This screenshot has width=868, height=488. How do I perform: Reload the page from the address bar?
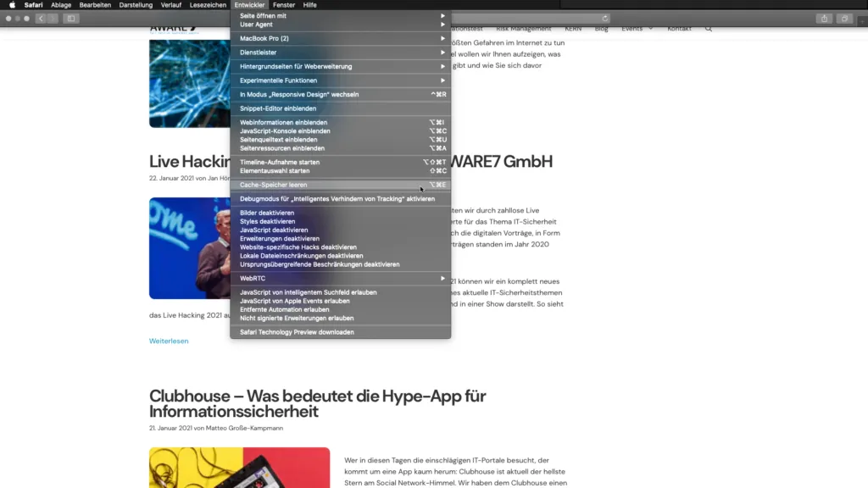(x=605, y=18)
